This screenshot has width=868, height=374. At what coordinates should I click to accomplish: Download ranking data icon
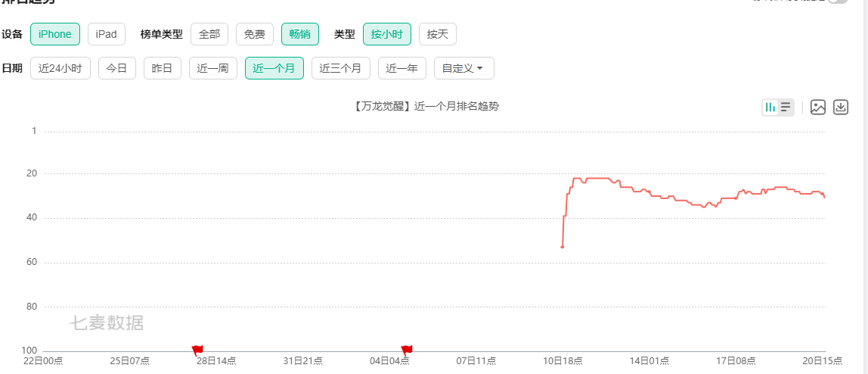(840, 108)
